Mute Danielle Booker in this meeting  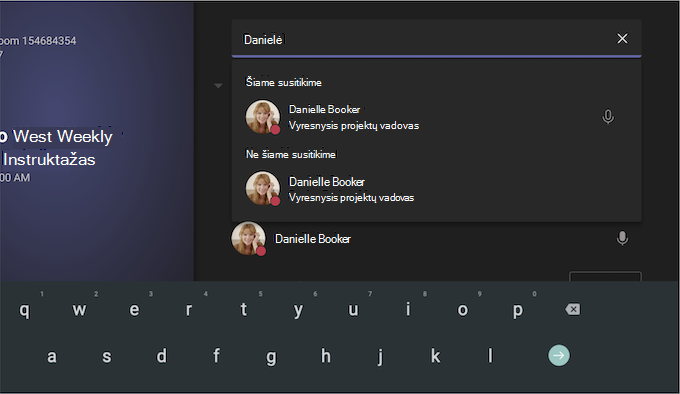coord(608,116)
